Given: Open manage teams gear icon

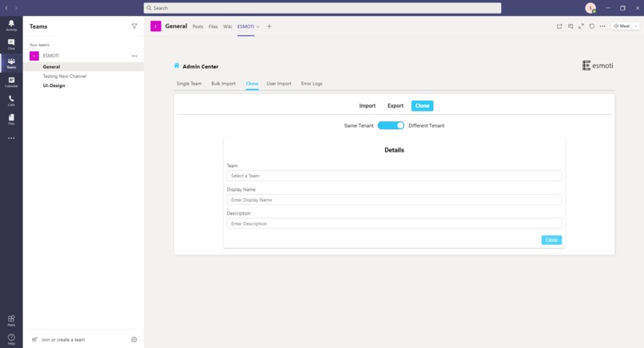Looking at the screenshot, I should coord(134,340).
